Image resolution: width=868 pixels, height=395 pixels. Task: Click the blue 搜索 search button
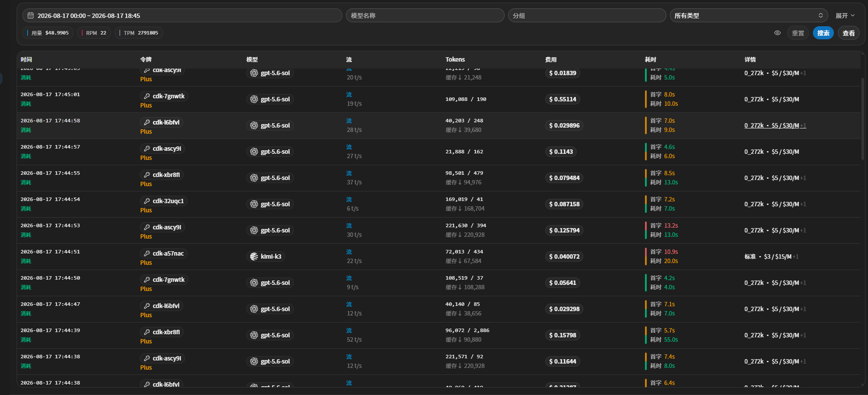pos(823,33)
